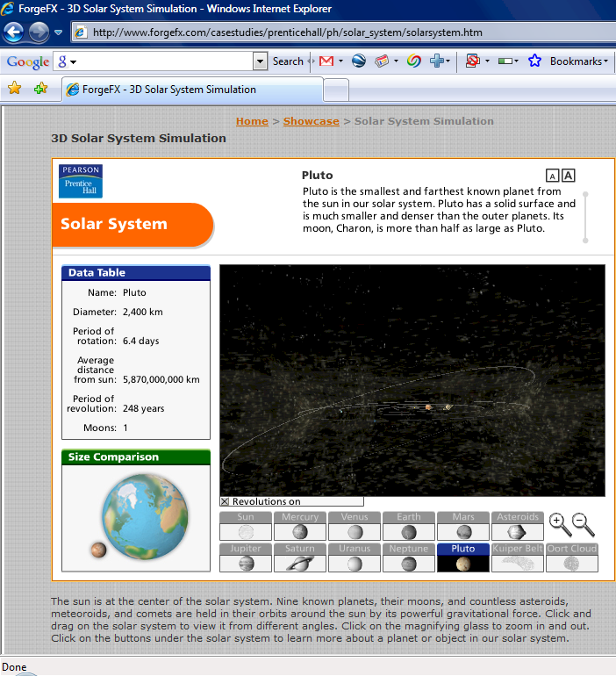The image size is (616, 676).
Task: Click the '2,400 km' diameter value
Action: click(142, 312)
